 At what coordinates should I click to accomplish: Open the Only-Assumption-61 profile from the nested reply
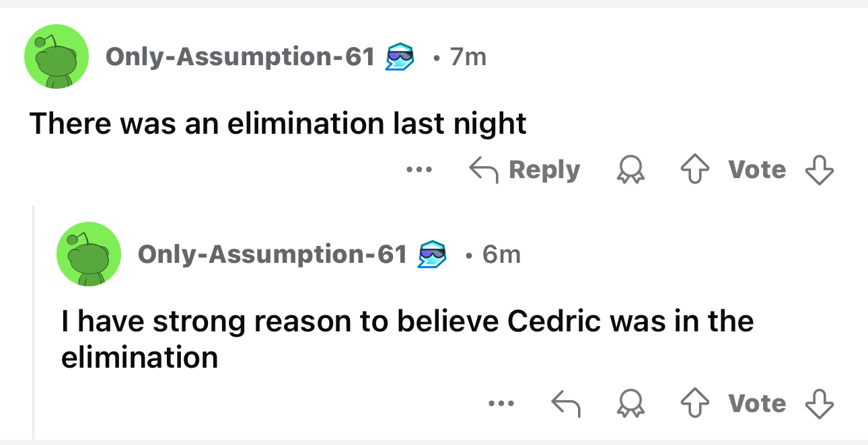click(273, 254)
